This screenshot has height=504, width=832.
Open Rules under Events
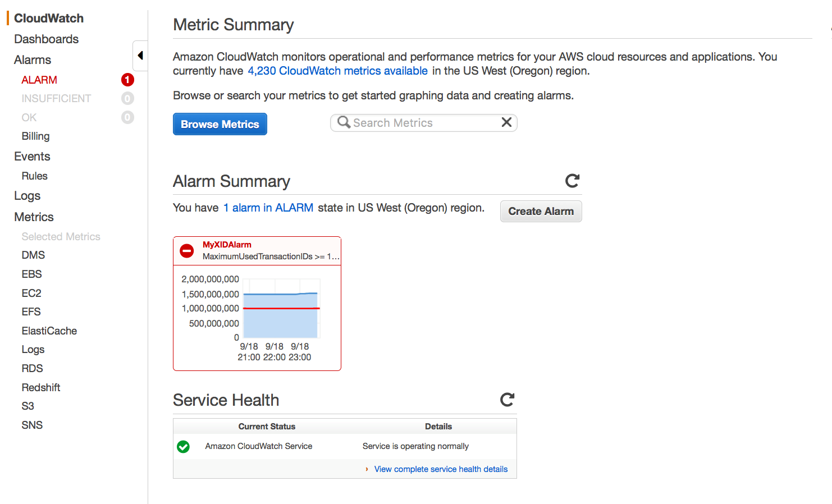click(x=34, y=176)
